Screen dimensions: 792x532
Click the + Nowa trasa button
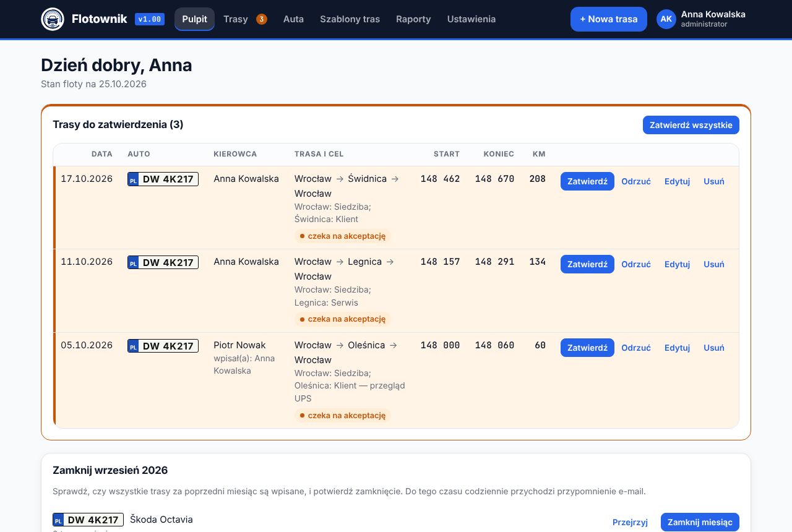click(609, 19)
